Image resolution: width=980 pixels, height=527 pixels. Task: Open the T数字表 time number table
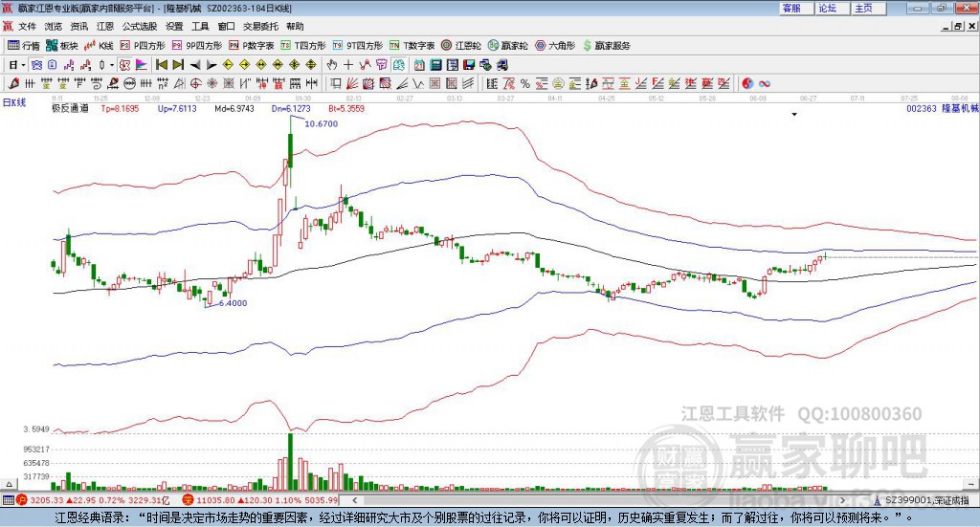(x=412, y=46)
